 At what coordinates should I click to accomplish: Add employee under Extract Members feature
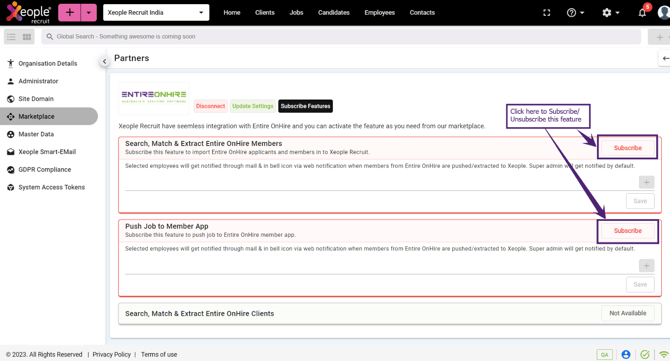[646, 182]
